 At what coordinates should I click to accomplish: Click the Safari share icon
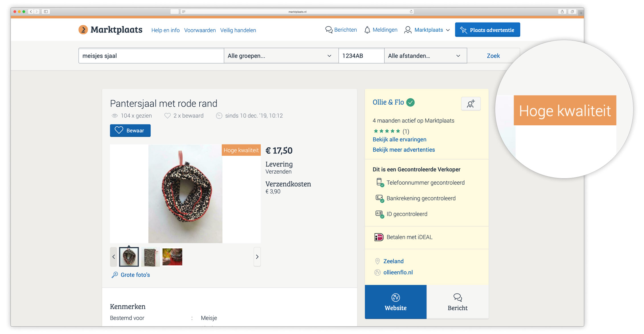coord(562,12)
